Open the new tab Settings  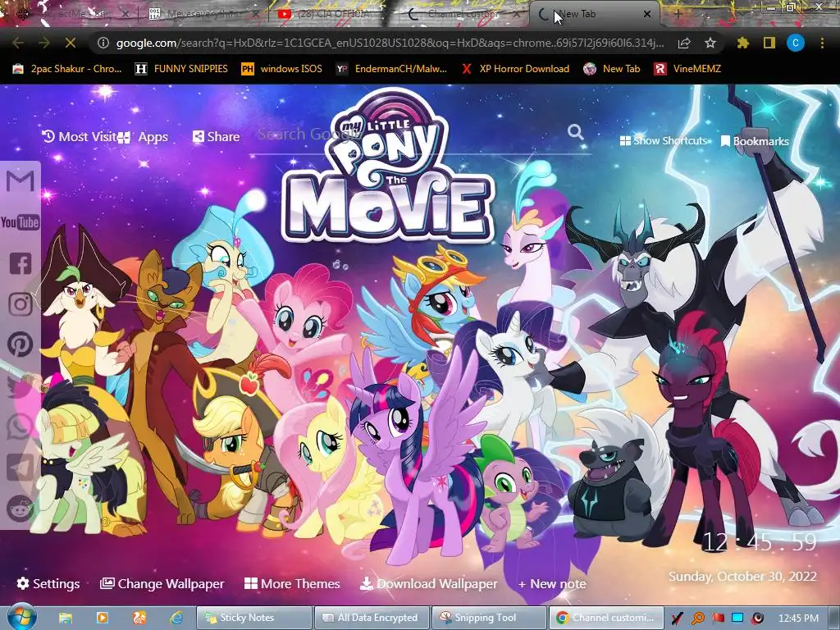48,583
